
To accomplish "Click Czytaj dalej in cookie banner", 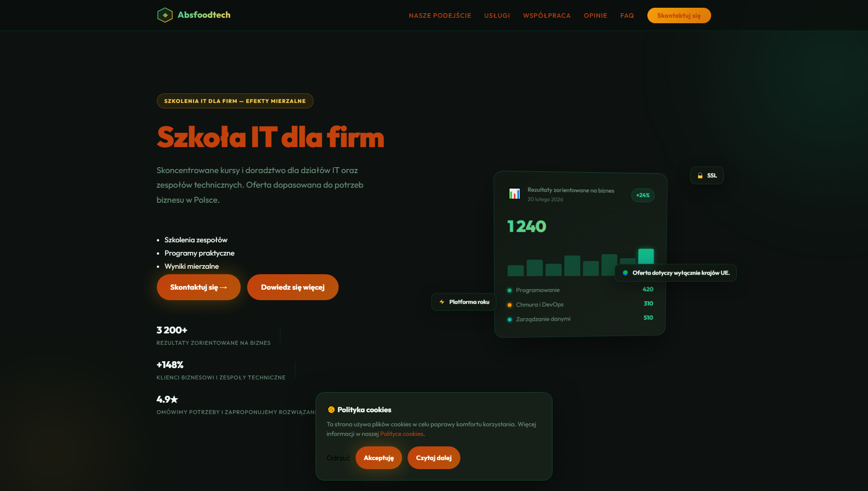I will [x=434, y=458].
